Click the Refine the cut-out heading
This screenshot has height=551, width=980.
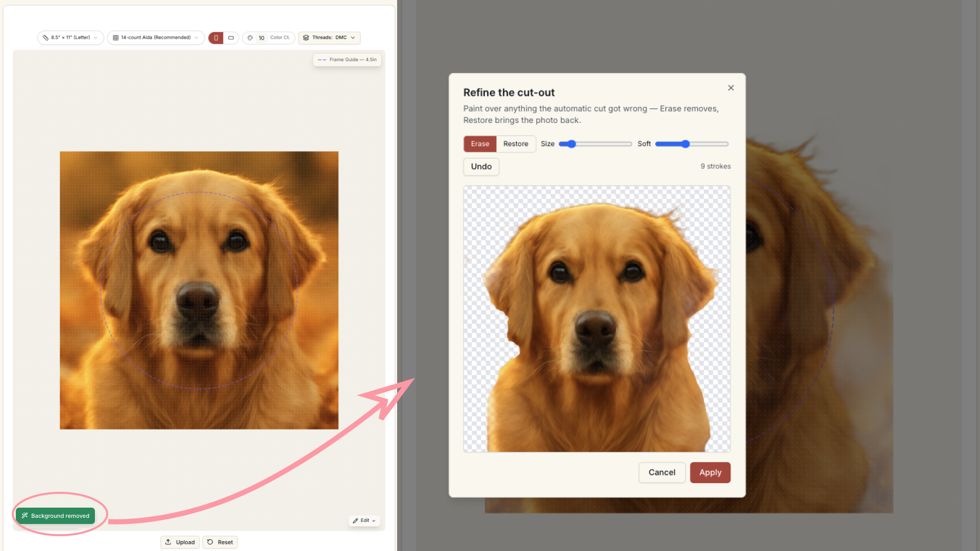(509, 92)
